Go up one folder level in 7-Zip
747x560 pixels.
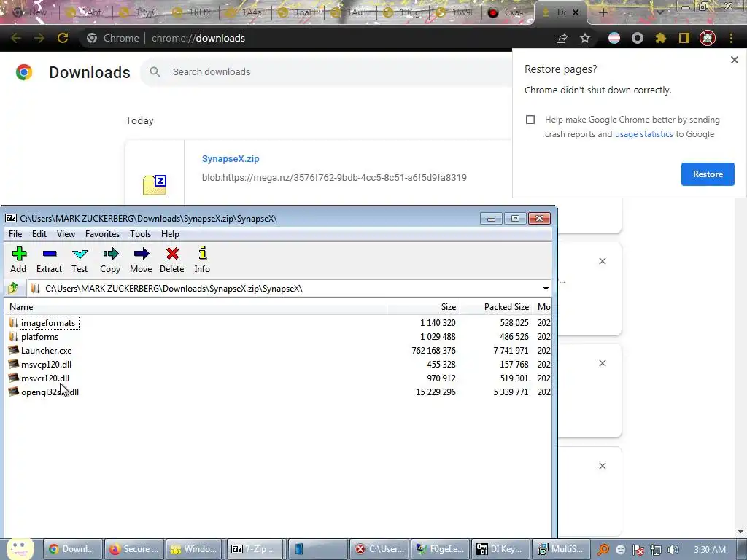pyautogui.click(x=13, y=288)
